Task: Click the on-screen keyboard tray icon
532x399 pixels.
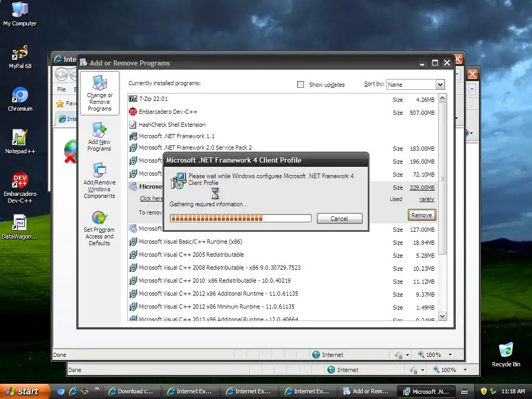Action: point(464,392)
